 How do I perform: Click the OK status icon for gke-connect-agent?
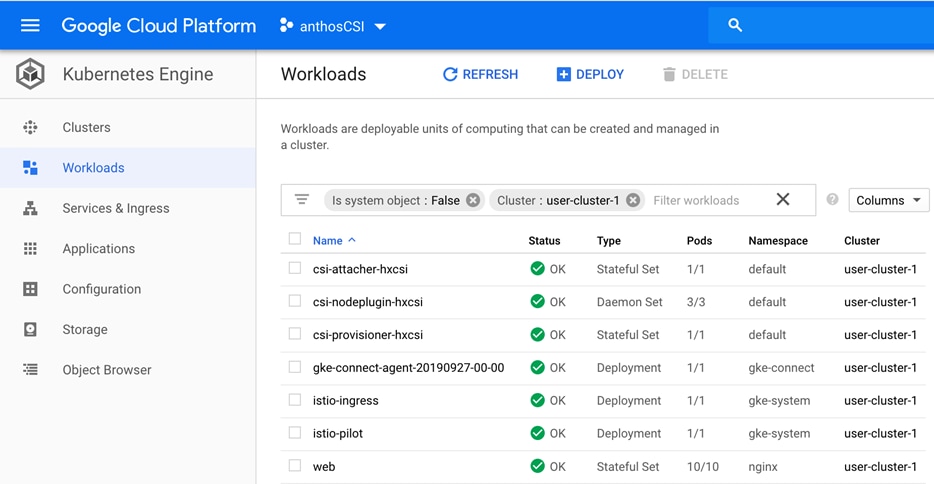(x=537, y=367)
